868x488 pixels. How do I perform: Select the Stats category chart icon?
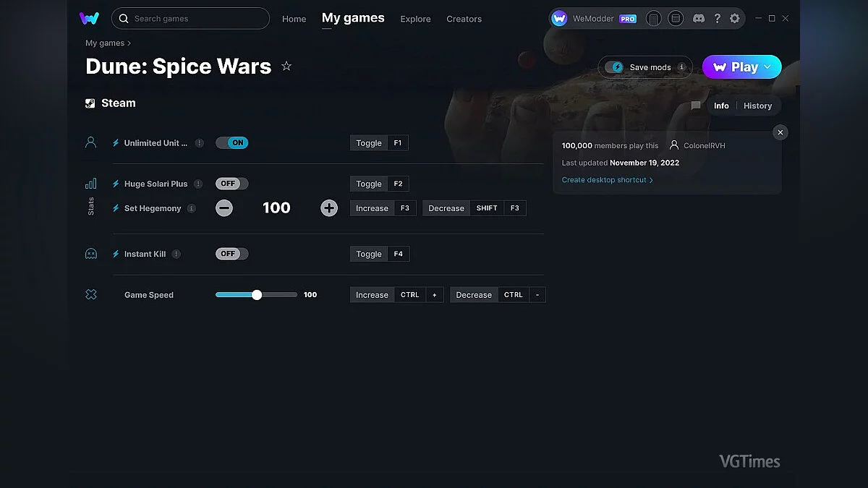pyautogui.click(x=90, y=184)
